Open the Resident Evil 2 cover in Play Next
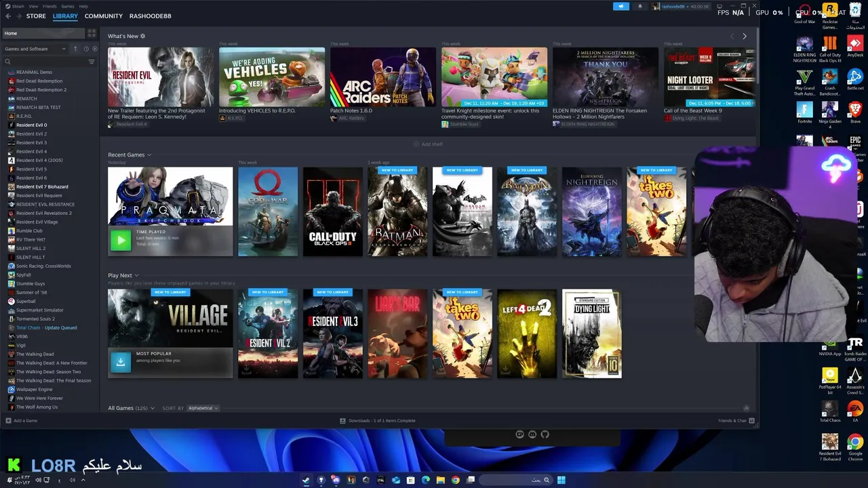This screenshot has width=868, height=488. pos(267,334)
